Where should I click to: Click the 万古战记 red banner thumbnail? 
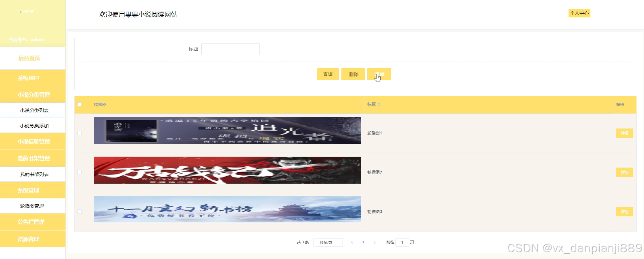tap(228, 170)
